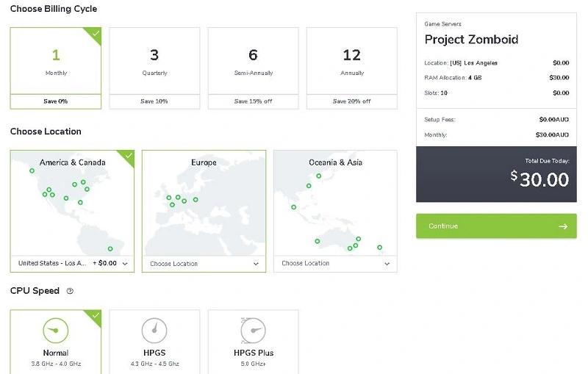588x374 pixels.
Task: Click the checkmark on America & Canada card
Action: tap(129, 155)
